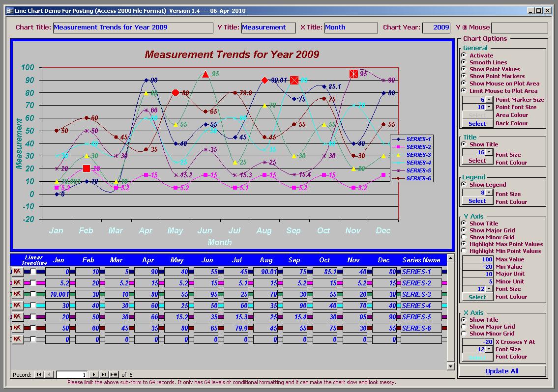
Task: Click SERIES-2 Dec value cell
Action: coord(384,283)
